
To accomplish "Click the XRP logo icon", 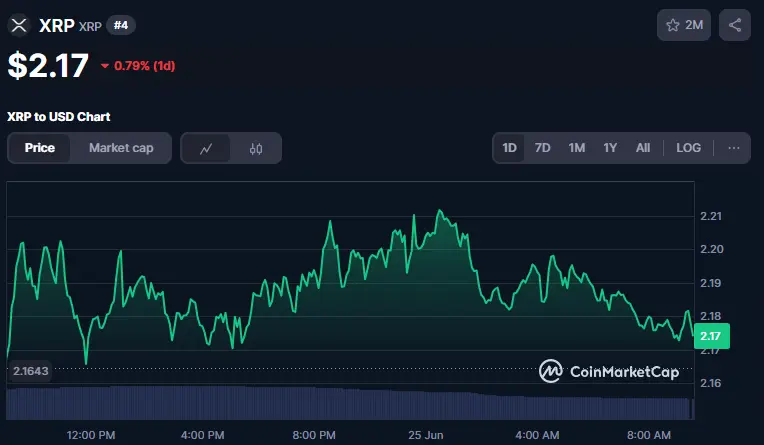I will [x=19, y=25].
